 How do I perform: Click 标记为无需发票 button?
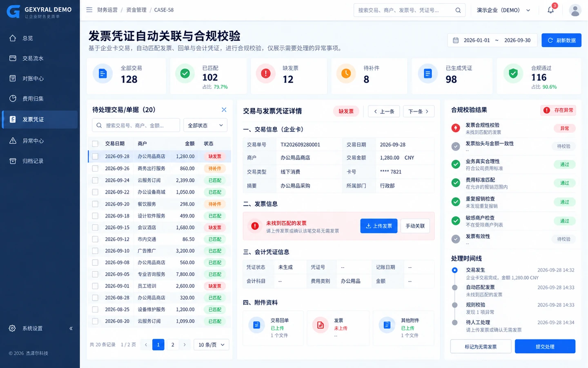point(481,346)
